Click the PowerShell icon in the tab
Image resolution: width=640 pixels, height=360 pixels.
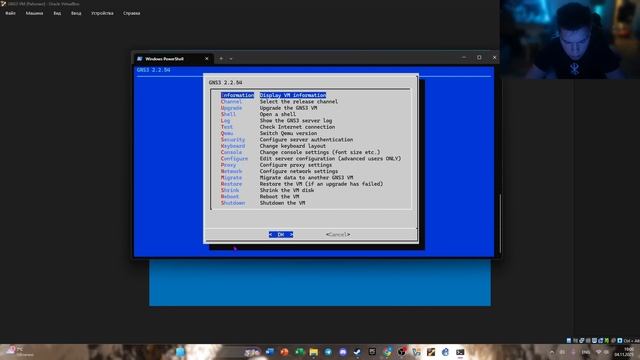tap(140, 59)
